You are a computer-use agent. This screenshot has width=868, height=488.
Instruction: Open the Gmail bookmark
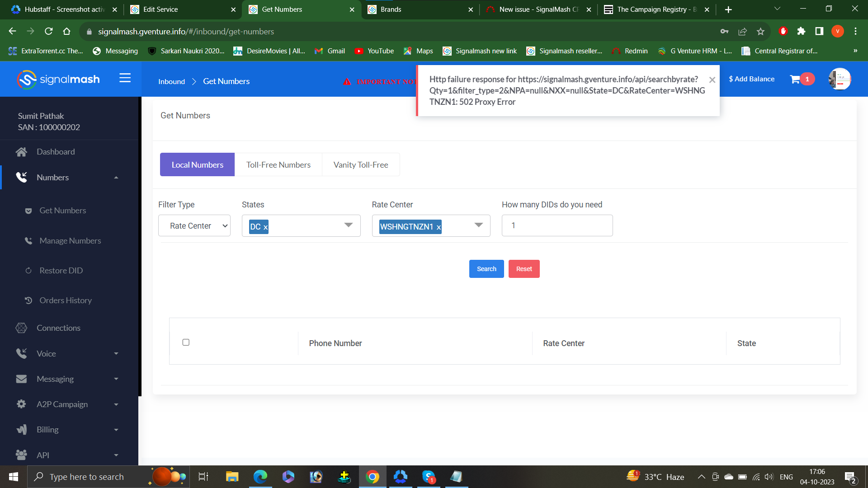(330, 51)
